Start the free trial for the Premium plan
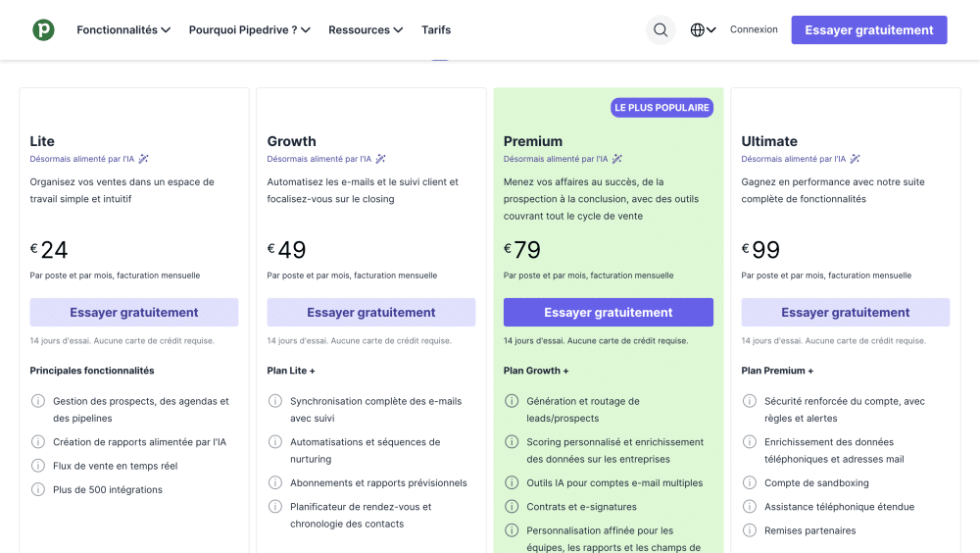980x553 pixels. click(x=609, y=312)
